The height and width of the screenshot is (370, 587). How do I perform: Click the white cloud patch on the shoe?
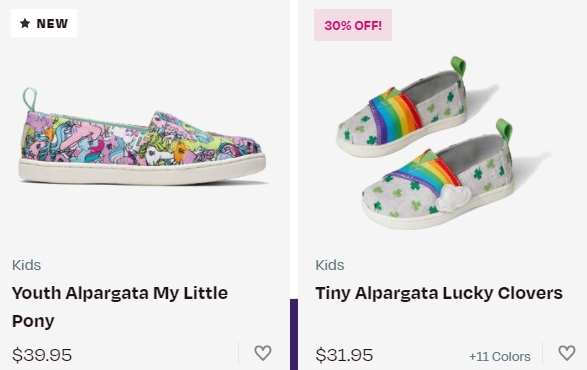click(x=453, y=198)
